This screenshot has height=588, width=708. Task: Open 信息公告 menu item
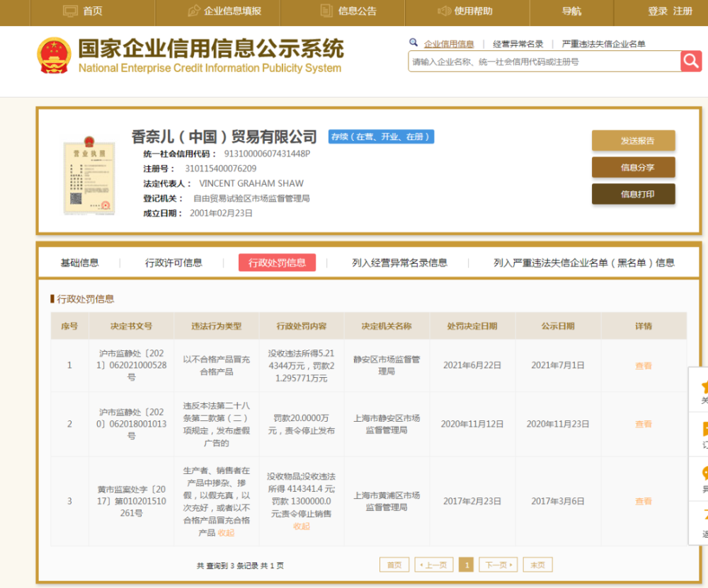tap(357, 11)
